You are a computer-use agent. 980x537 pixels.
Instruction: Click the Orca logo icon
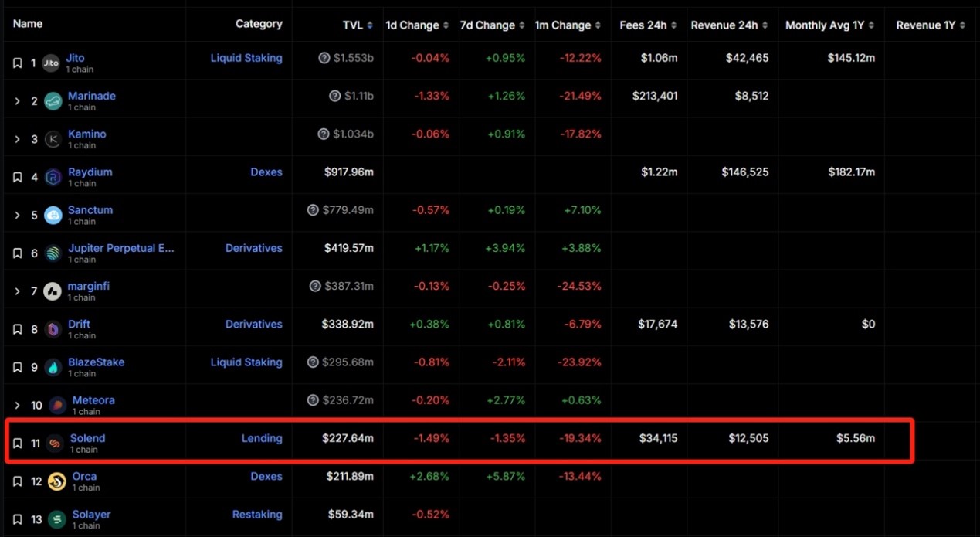pyautogui.click(x=56, y=481)
